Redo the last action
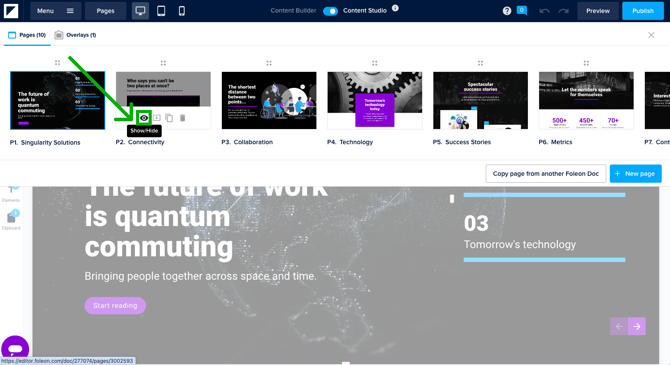The width and height of the screenshot is (670, 365). click(x=564, y=11)
